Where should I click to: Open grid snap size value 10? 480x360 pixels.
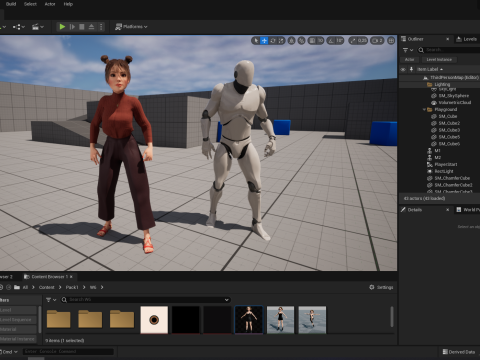[x=320, y=41]
